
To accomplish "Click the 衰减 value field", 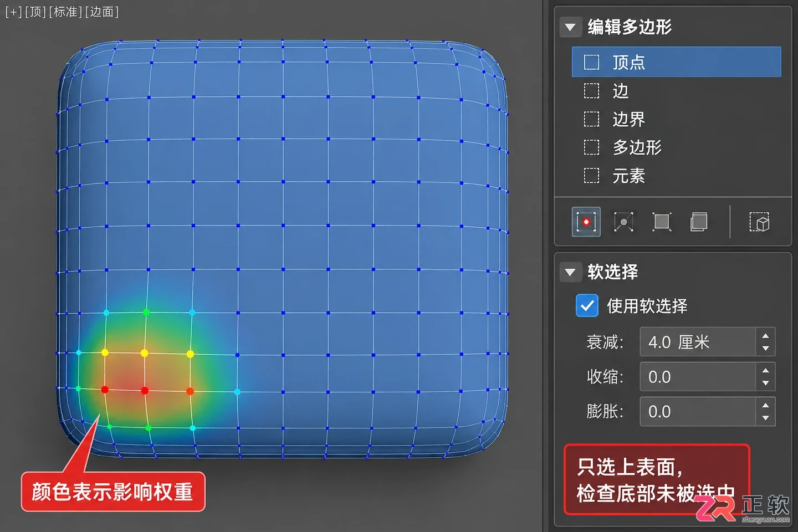I will click(698, 342).
